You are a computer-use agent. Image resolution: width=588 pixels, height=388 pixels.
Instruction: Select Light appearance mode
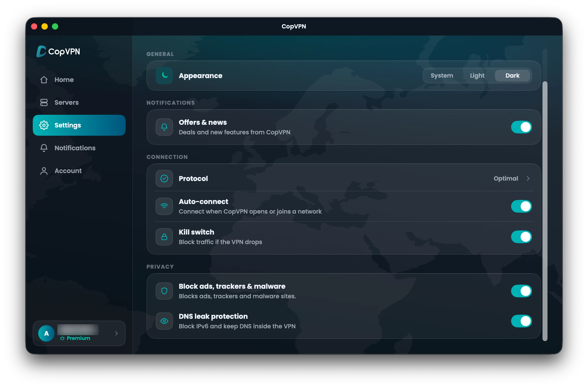point(477,75)
